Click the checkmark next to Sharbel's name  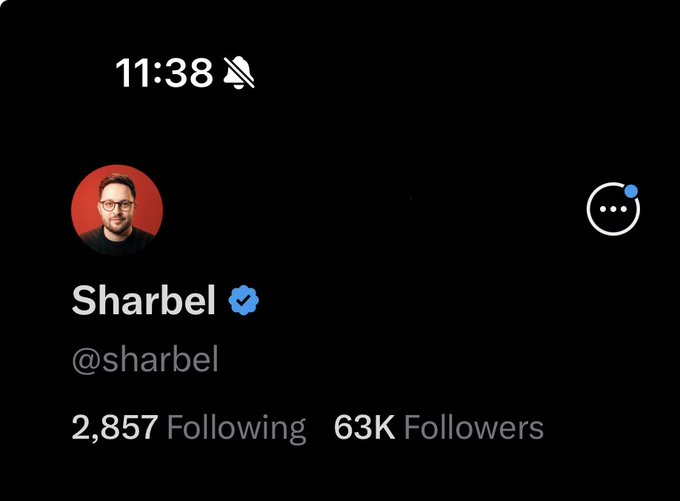pyautogui.click(x=244, y=300)
